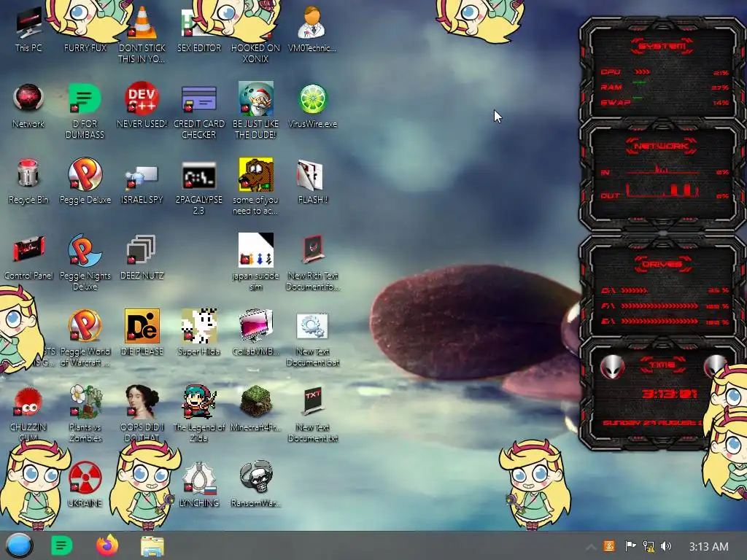Click the Start orb on the taskbar
This screenshot has height=560, width=747.
pyautogui.click(x=19, y=545)
